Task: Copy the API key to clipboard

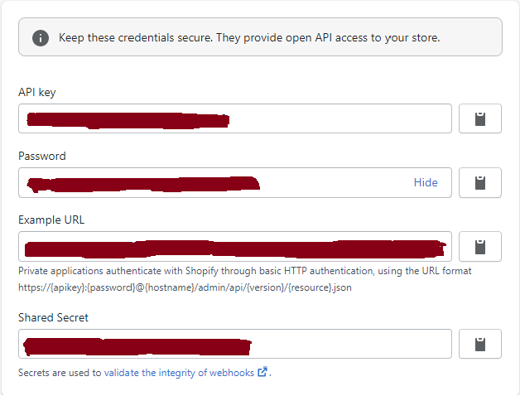Action: pyautogui.click(x=479, y=118)
